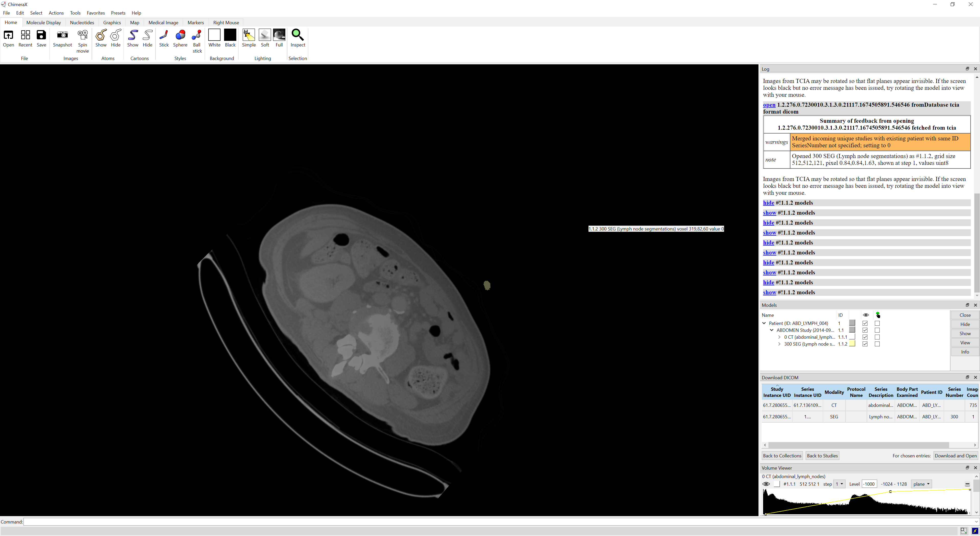
Task: Click into the Command input field
Action: click(495, 521)
